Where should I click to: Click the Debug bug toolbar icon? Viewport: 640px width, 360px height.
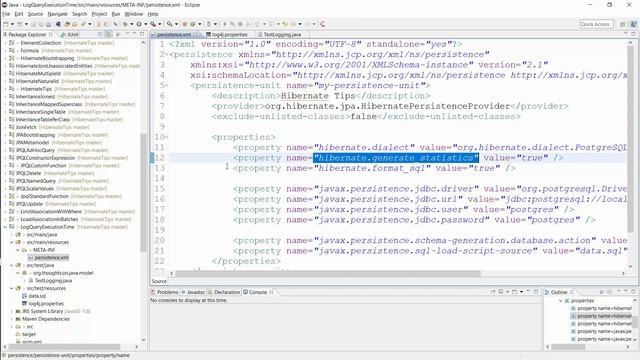click(x=125, y=24)
